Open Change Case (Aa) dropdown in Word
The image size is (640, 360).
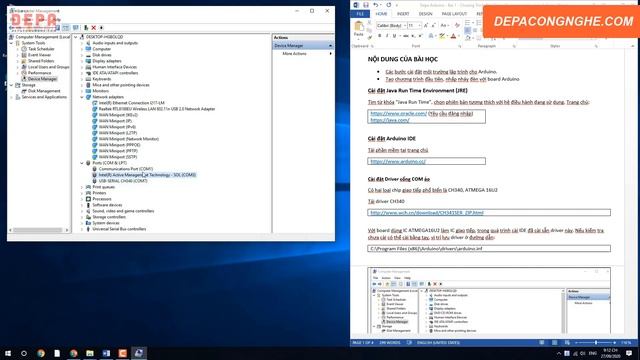point(445,25)
